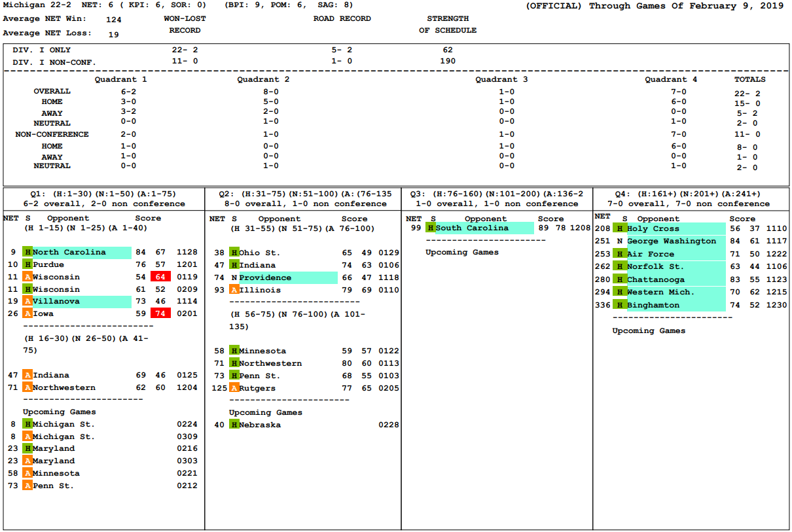Click green H badge next to Binghamton

(x=620, y=305)
